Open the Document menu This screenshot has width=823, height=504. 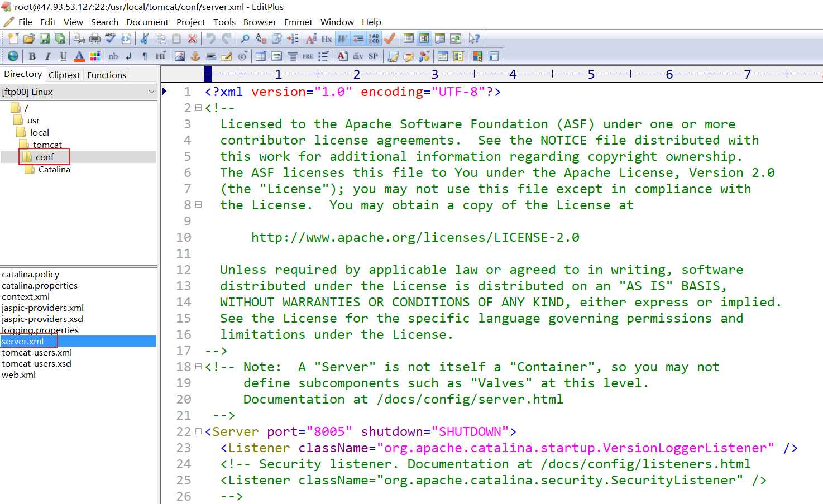pos(147,22)
